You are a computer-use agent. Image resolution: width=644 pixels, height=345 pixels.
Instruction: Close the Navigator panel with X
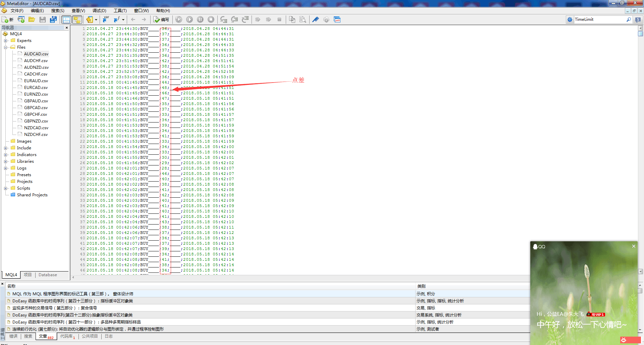pyautogui.click(x=67, y=28)
